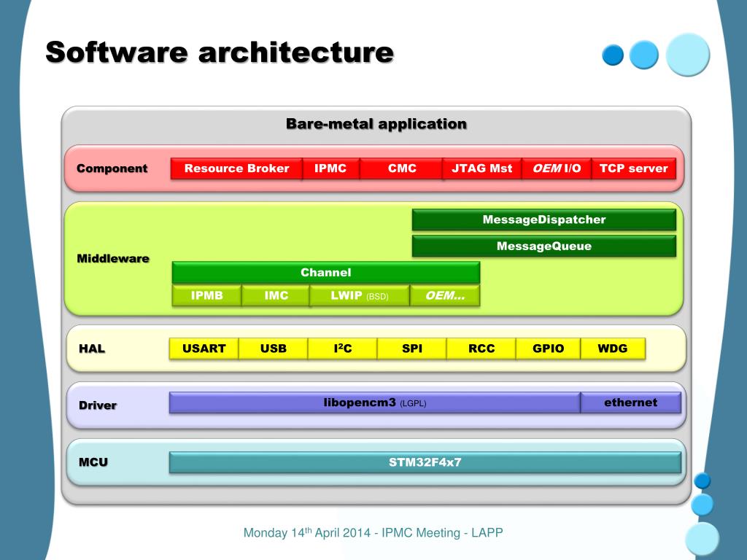
Task: Click the Resource Broker component block
Action: click(236, 168)
